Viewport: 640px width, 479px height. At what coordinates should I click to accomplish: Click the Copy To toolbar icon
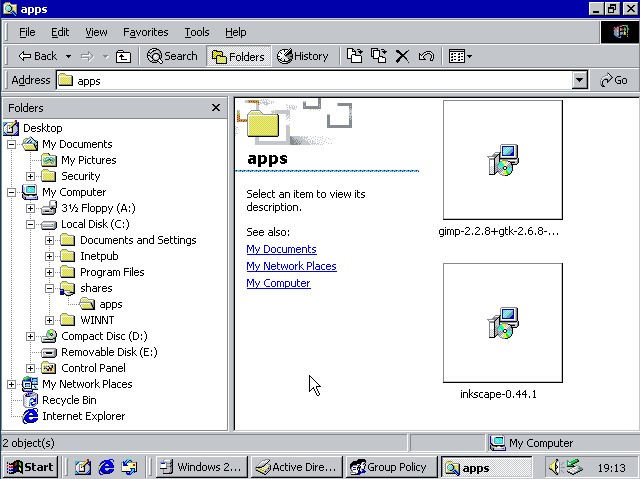pos(378,56)
